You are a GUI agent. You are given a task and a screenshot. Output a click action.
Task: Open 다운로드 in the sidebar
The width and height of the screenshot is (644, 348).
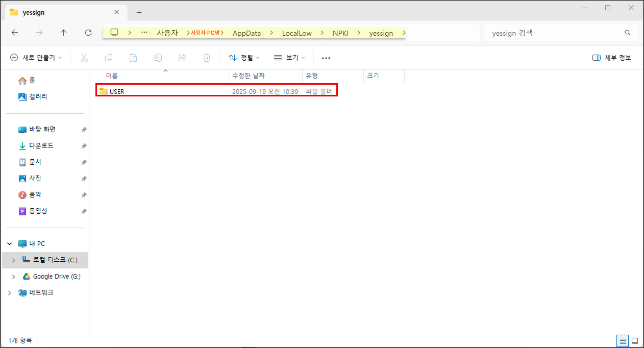coord(41,146)
